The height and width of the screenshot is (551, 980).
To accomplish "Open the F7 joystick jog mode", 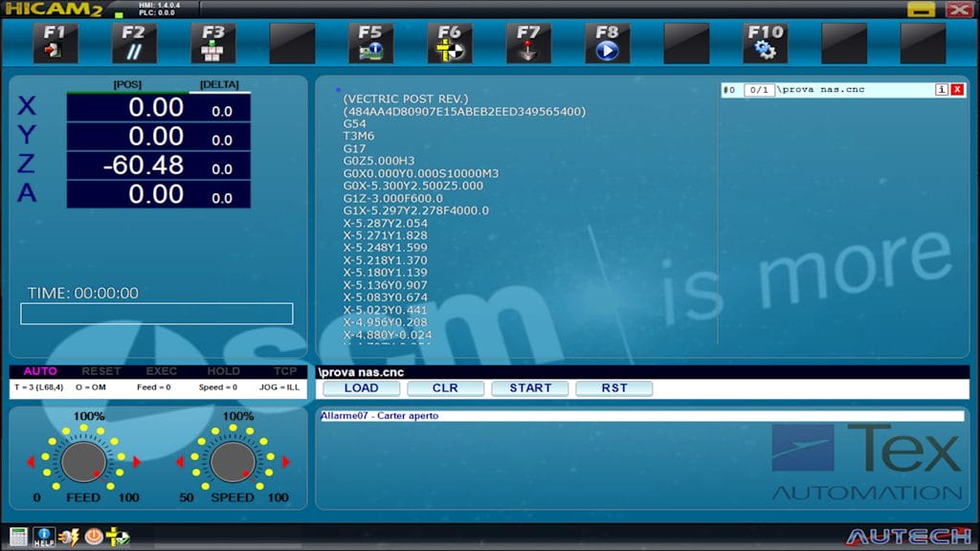I will pyautogui.click(x=528, y=43).
